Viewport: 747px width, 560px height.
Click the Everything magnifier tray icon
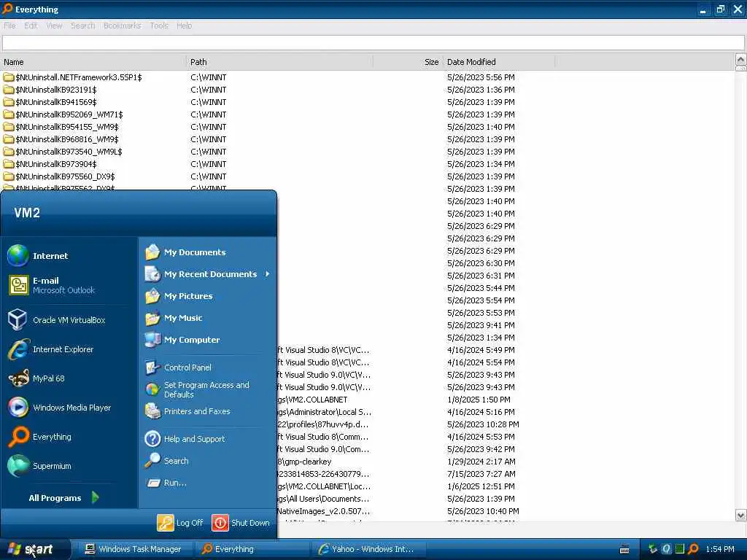(x=693, y=549)
